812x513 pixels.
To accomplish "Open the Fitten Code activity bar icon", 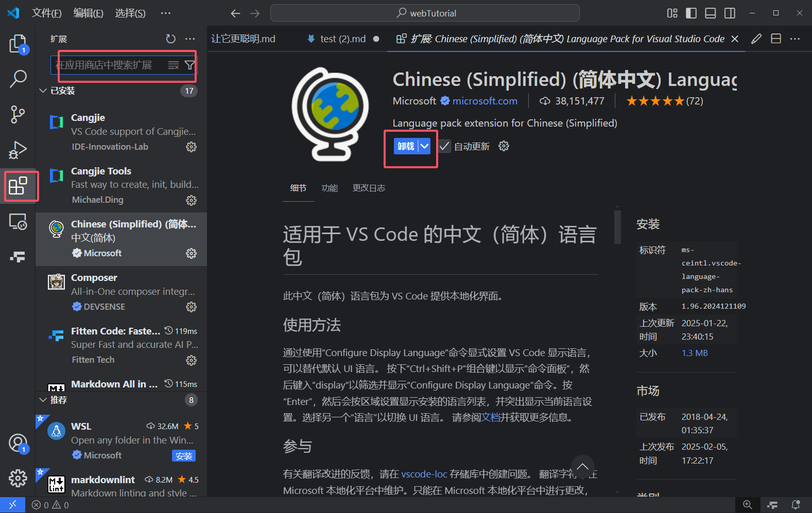I will (x=18, y=256).
